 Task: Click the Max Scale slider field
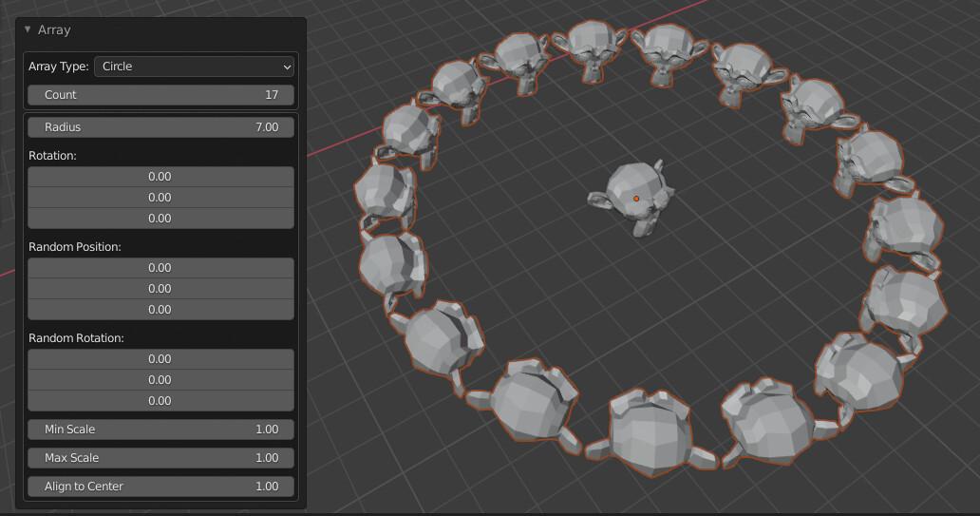[160, 458]
